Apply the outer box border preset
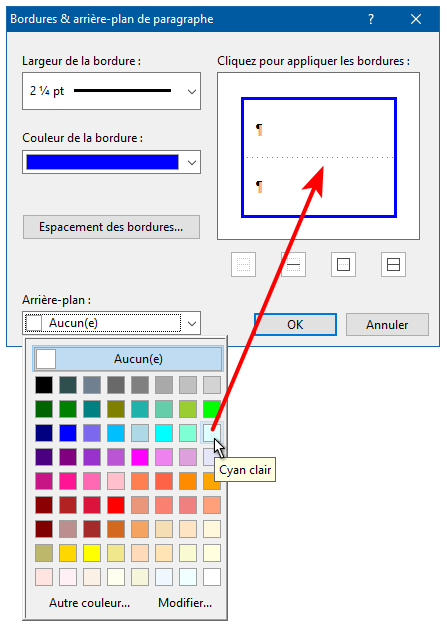 [343, 264]
